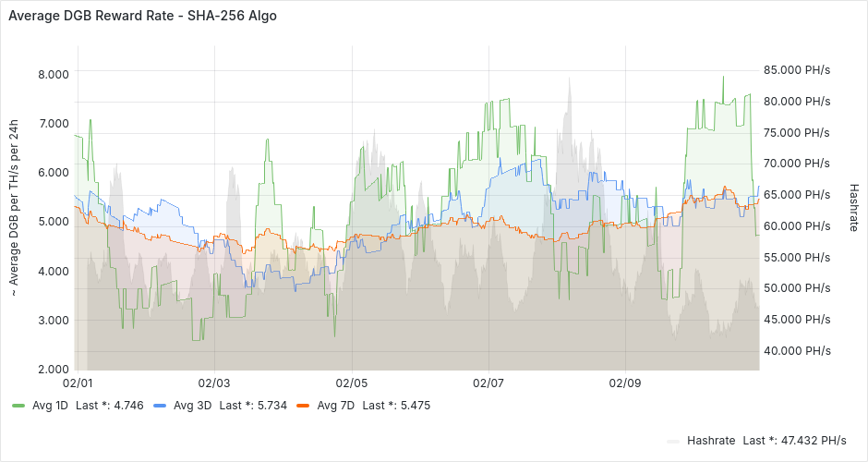The width and height of the screenshot is (868, 462).
Task: Click the rotated Hashrate right axis title
Action: [853, 206]
